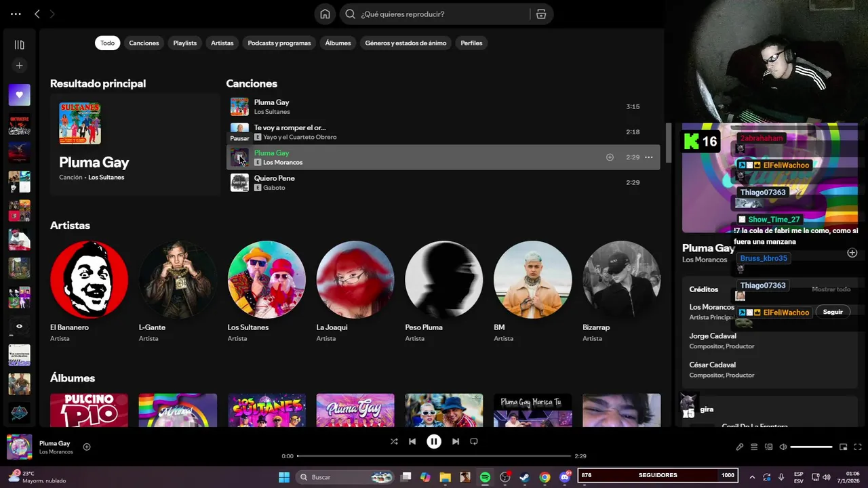The width and height of the screenshot is (868, 488).
Task: Filter results by Playlists
Action: click(x=184, y=43)
